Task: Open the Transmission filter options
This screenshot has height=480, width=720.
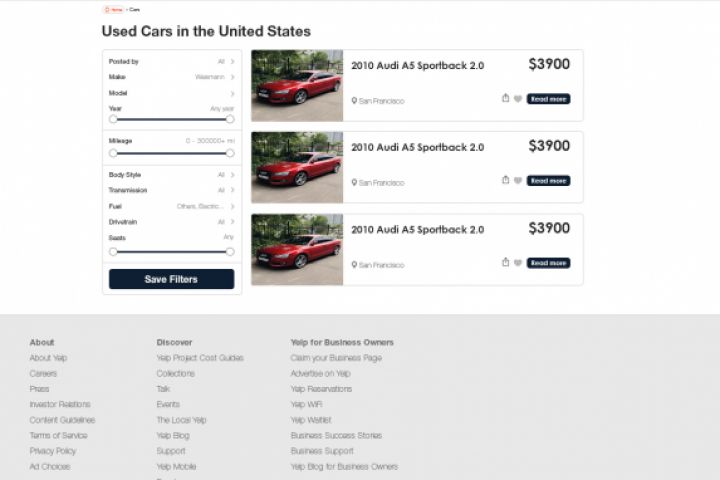Action: pos(232,190)
